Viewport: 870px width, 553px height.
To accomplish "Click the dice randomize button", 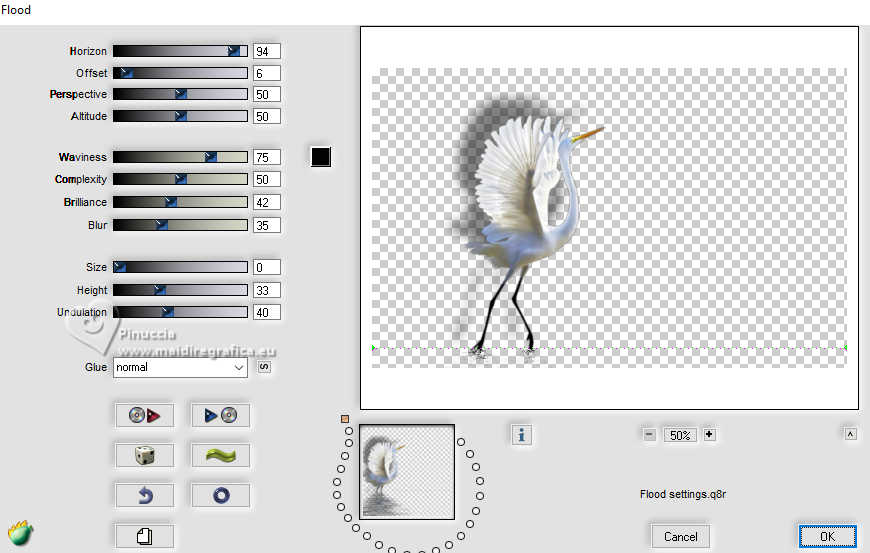I will tap(145, 455).
